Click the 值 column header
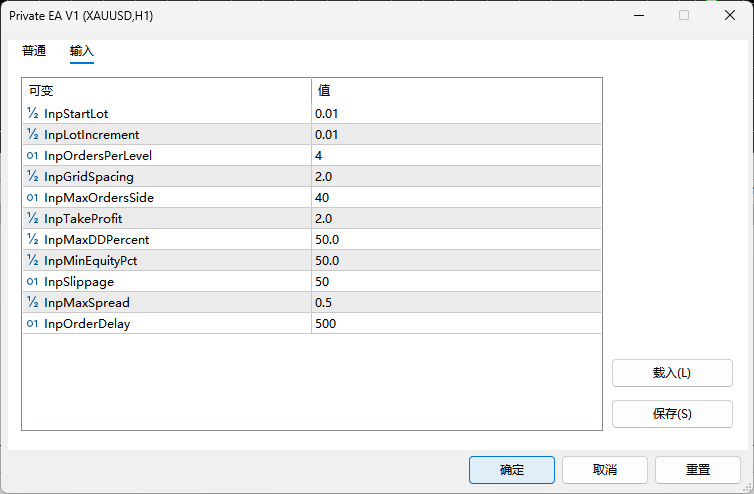The width and height of the screenshot is (754, 494). [x=456, y=90]
